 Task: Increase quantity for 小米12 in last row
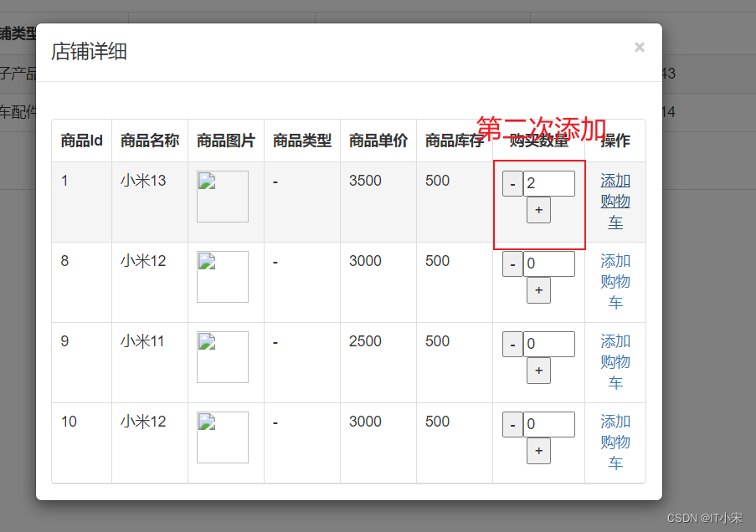coord(538,451)
